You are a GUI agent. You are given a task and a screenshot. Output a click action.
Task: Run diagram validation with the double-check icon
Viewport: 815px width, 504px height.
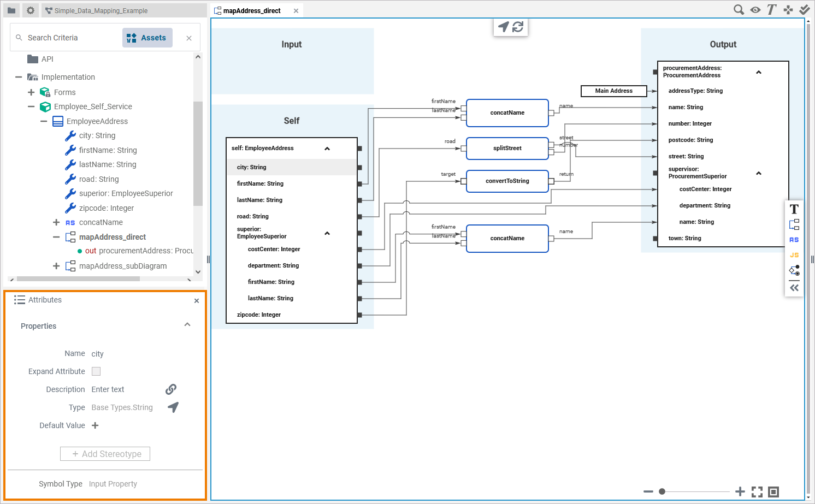tap(804, 9)
